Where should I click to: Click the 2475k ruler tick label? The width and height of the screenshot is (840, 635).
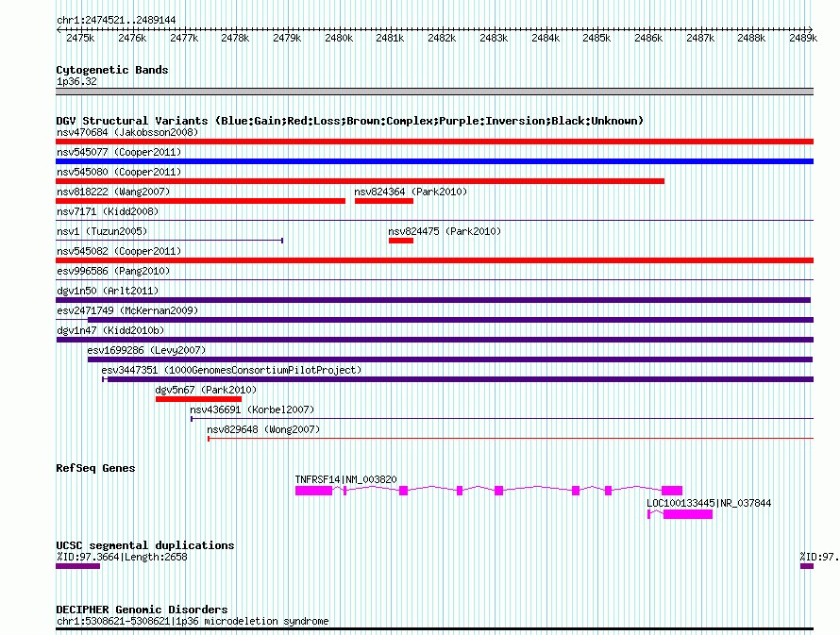tap(80, 38)
